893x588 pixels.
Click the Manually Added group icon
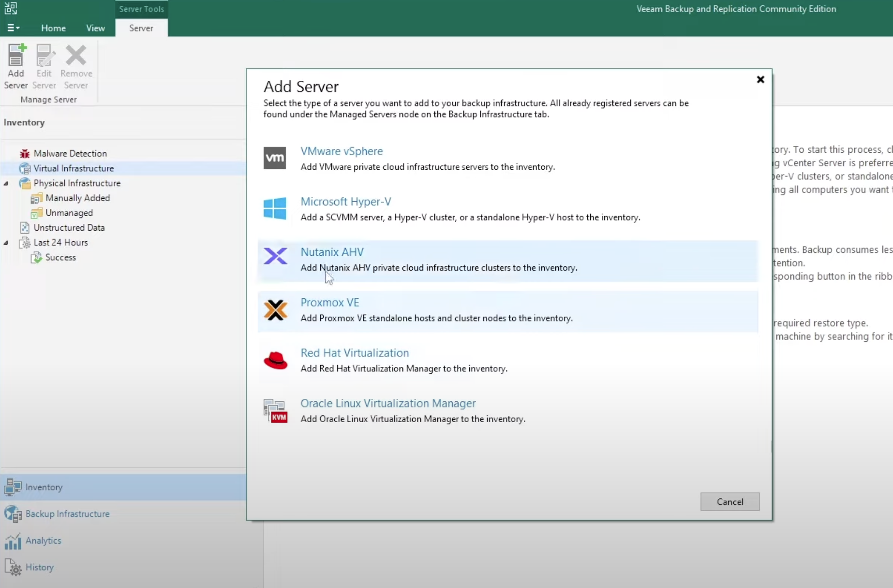tap(36, 198)
